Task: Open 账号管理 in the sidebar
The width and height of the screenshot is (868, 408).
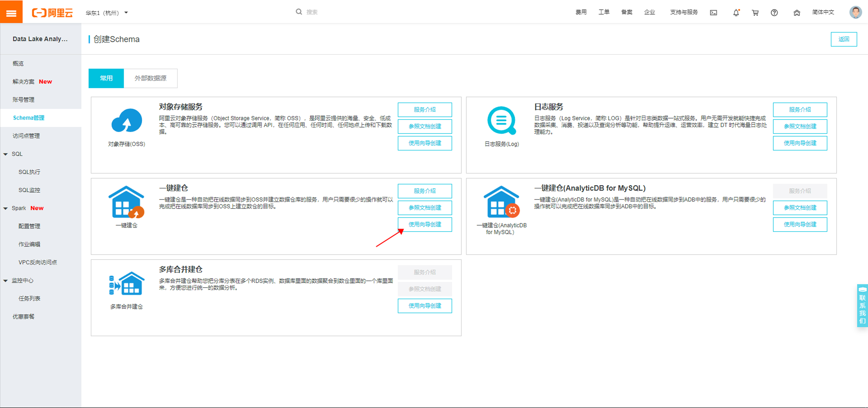Action: [x=24, y=100]
